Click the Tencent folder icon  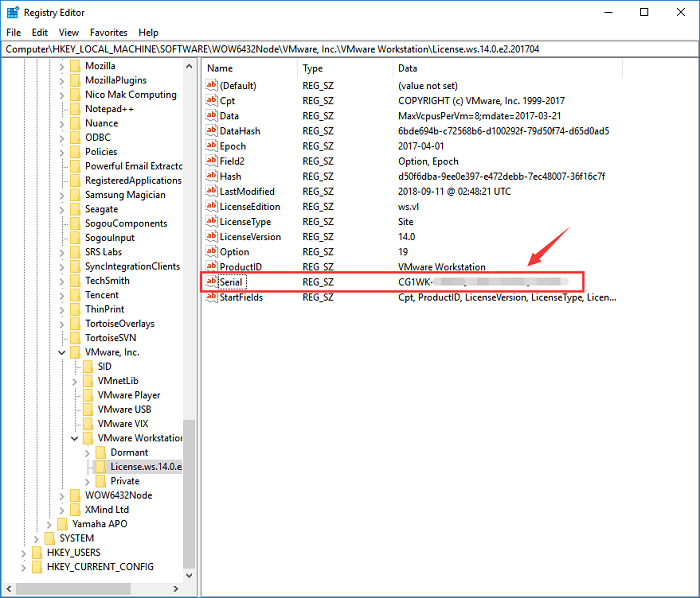coord(75,295)
